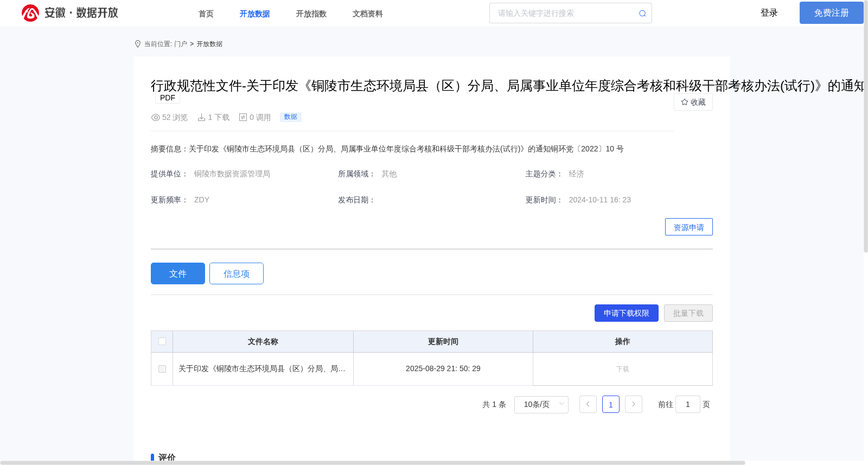
Task: Click the update time 2025-08-29 21:50:29
Action: 443,369
